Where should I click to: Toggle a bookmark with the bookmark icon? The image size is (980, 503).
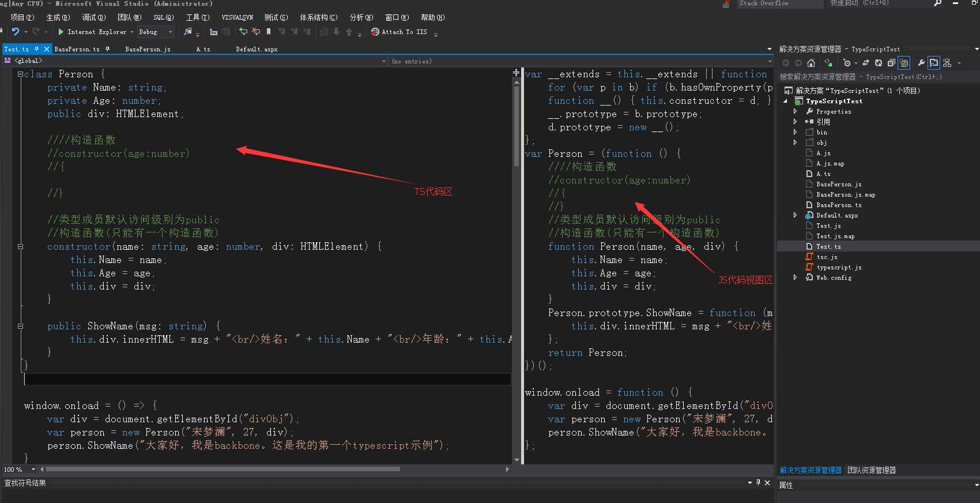(x=269, y=32)
